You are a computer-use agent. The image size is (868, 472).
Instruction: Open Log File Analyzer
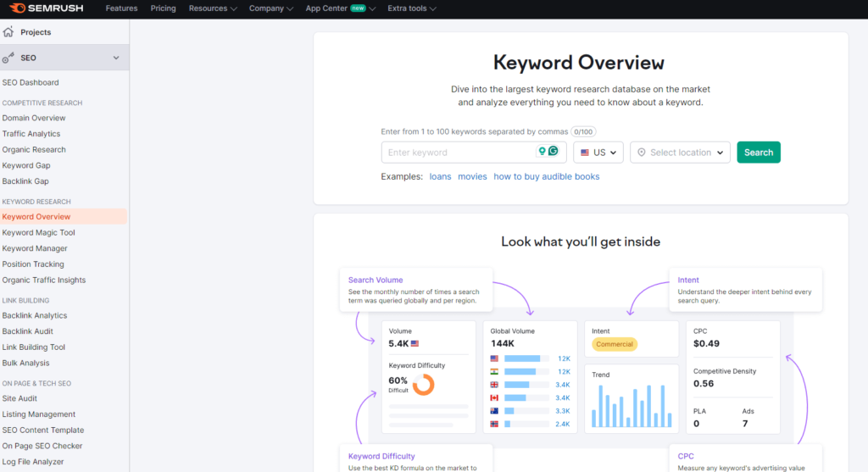pos(33,462)
